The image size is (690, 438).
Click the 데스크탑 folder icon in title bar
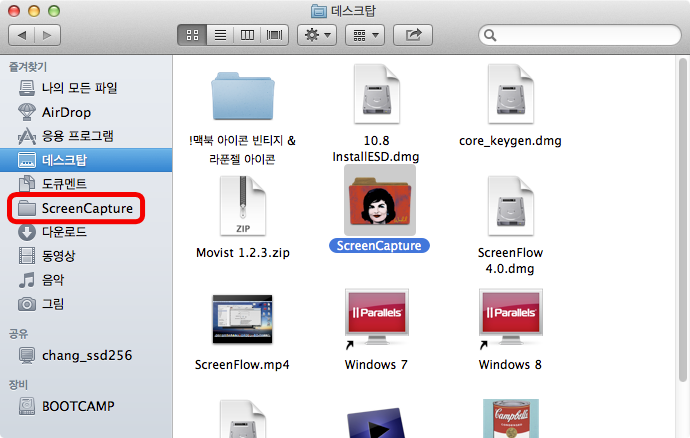[x=319, y=11]
